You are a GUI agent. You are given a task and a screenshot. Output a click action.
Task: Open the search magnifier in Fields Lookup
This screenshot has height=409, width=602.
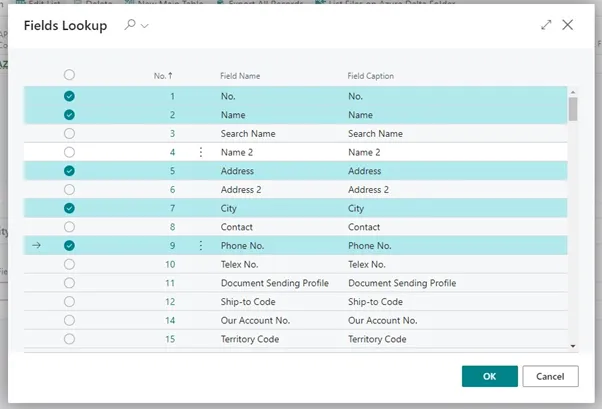pos(130,25)
